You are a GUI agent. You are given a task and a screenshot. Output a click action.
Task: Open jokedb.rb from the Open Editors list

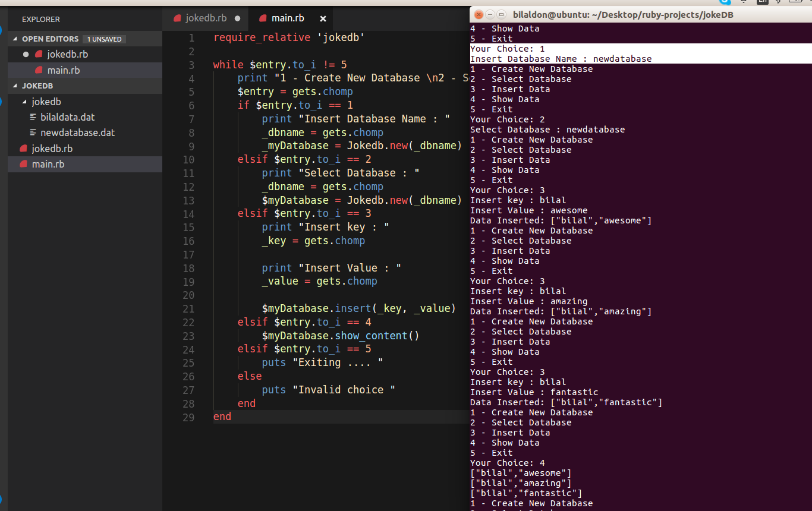68,54
